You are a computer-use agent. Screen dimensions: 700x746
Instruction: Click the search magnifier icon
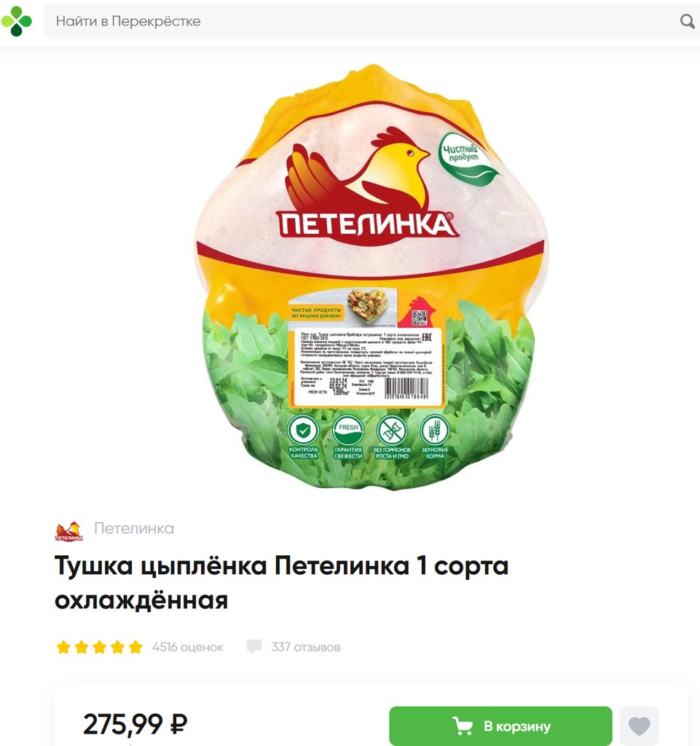tap(687, 21)
